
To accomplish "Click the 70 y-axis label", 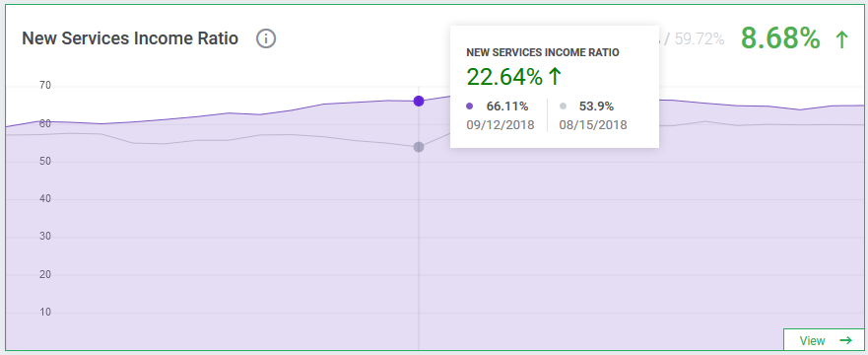I will click(45, 85).
